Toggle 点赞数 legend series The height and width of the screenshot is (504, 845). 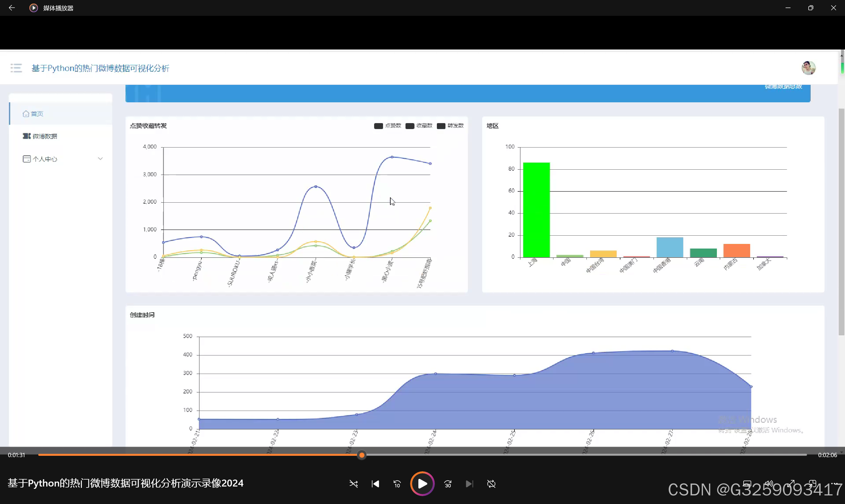(x=387, y=126)
